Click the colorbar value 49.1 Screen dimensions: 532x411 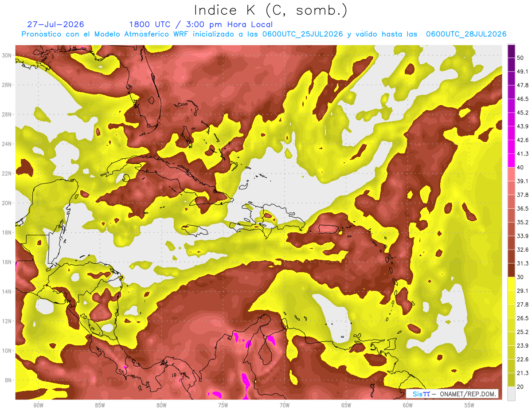pyautogui.click(x=523, y=71)
